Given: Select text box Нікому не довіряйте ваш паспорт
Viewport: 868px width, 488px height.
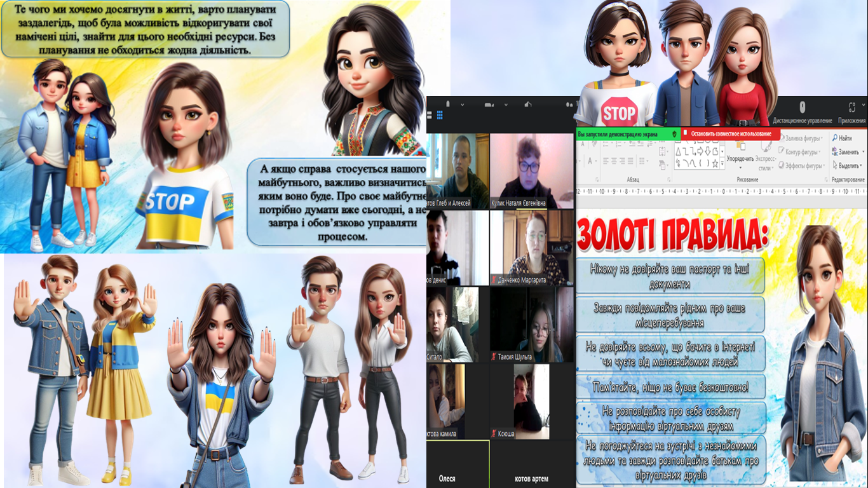Looking at the screenshot, I should point(670,277).
